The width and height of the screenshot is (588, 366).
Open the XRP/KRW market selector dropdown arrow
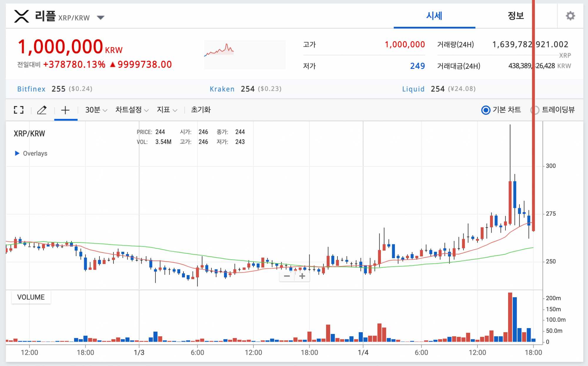(101, 18)
